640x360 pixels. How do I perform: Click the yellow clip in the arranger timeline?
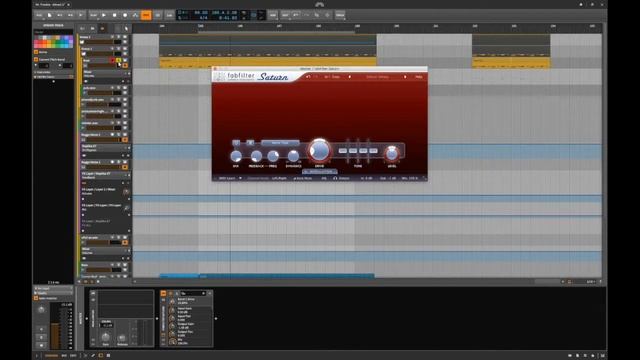click(268, 62)
